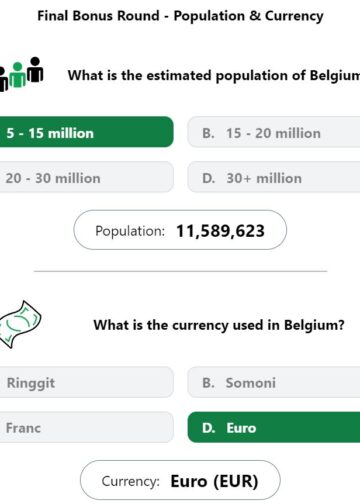Click the green banknote currency icon
This screenshot has width=360, height=504.
pyautogui.click(x=20, y=324)
